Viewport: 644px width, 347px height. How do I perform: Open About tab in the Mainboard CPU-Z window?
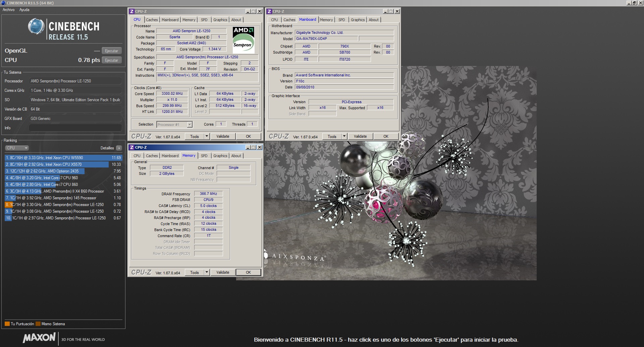click(x=374, y=20)
